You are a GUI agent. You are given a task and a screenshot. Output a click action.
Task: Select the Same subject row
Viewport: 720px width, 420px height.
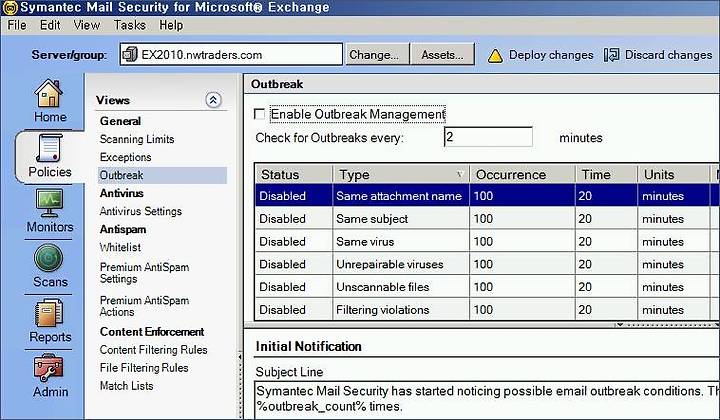point(488,218)
